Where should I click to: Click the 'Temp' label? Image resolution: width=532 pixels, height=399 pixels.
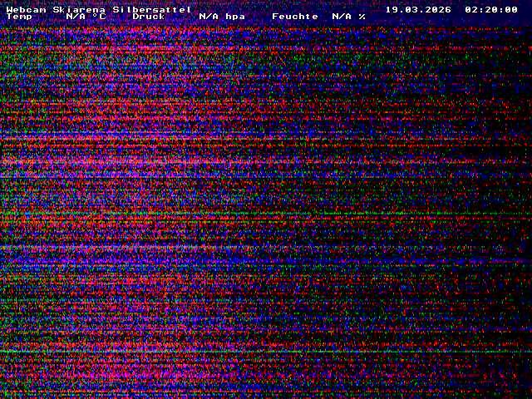[x=19, y=17]
